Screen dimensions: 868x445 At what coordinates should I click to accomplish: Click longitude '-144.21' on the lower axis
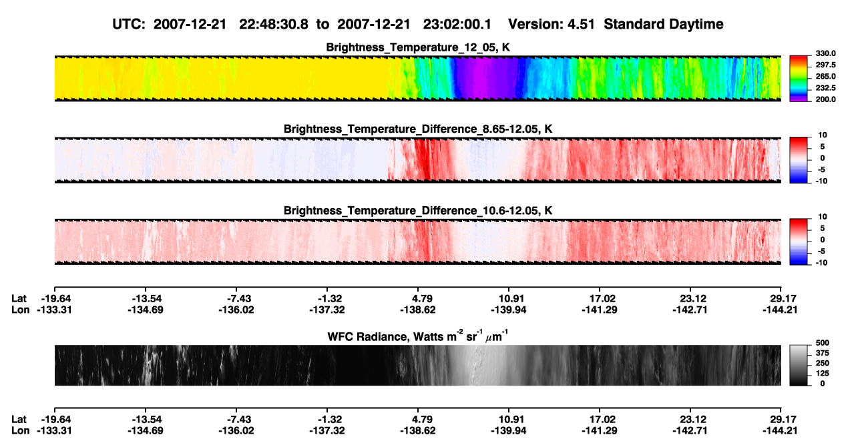[x=781, y=430]
